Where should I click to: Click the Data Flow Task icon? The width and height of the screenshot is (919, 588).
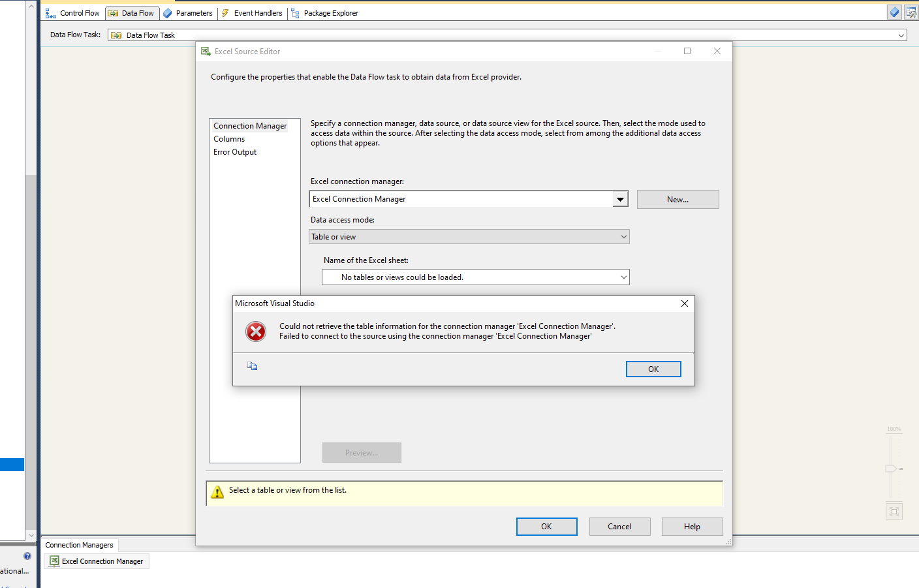tap(120, 35)
